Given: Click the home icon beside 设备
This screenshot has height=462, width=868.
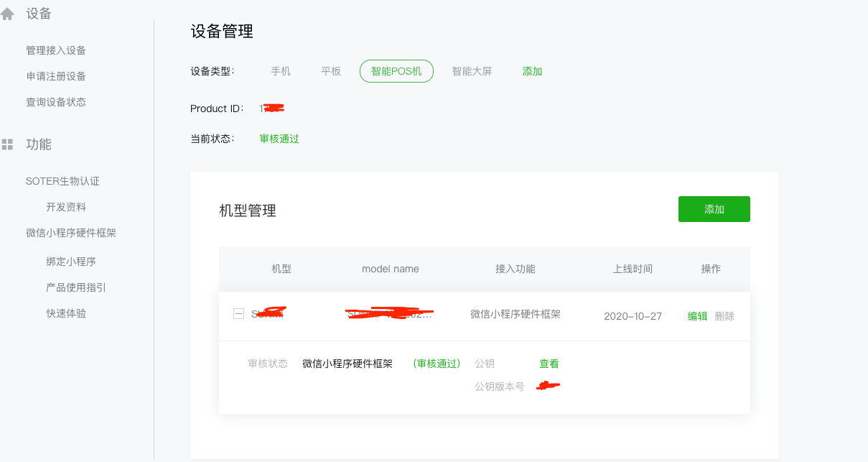Looking at the screenshot, I should click(7, 14).
